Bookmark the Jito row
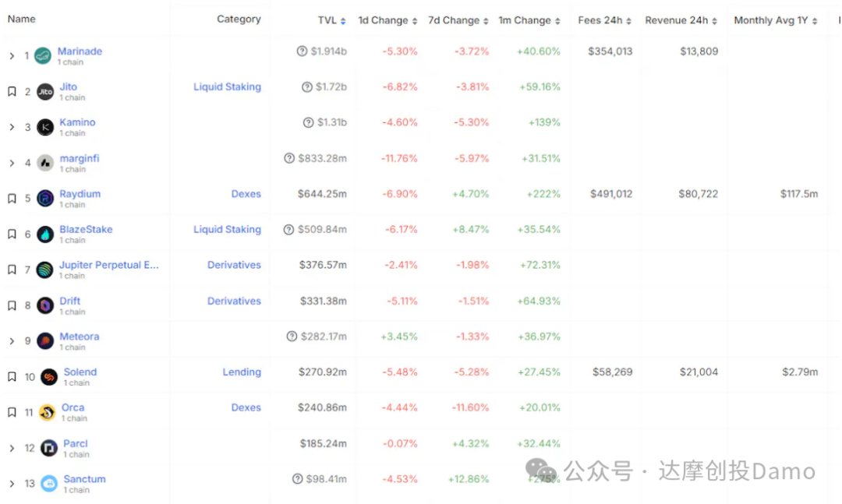This screenshot has width=842, height=504. tap(12, 92)
